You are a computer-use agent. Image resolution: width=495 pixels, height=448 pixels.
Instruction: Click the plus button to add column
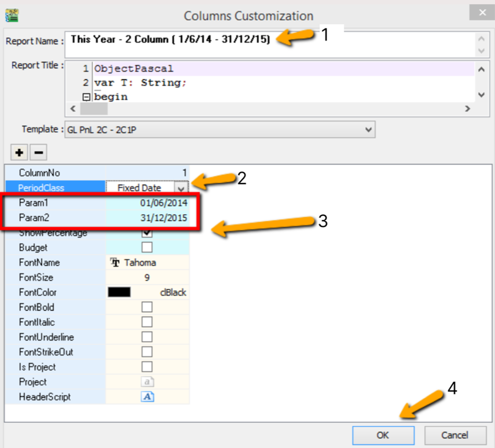click(19, 152)
